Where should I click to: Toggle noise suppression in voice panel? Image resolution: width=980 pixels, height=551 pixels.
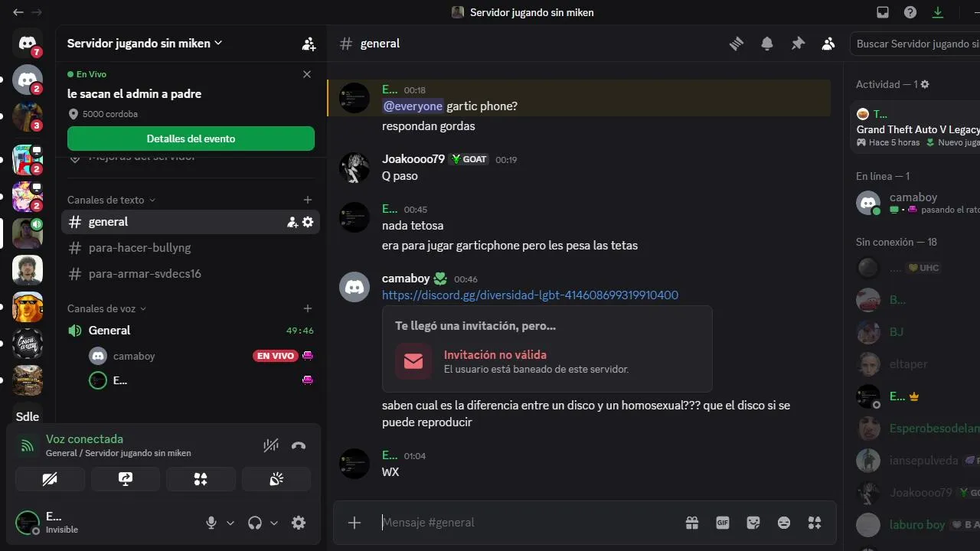(270, 445)
